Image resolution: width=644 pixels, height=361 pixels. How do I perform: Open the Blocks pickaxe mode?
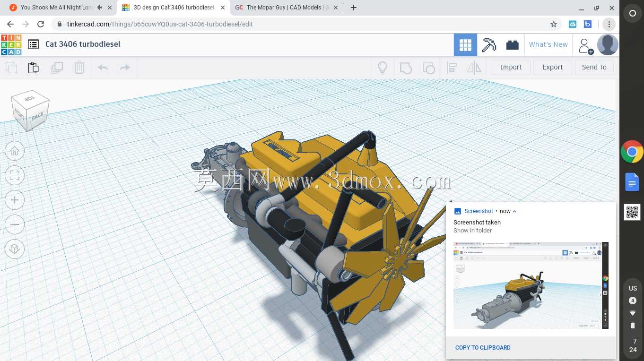pos(489,45)
